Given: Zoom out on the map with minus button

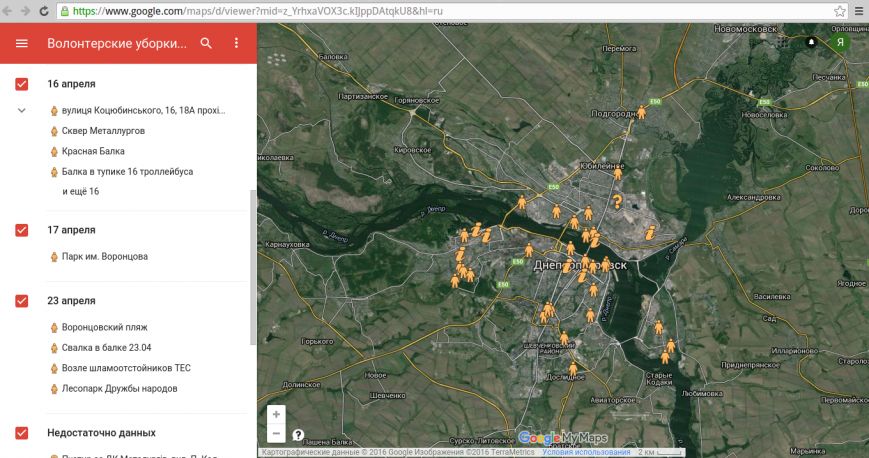Looking at the screenshot, I should point(276,433).
